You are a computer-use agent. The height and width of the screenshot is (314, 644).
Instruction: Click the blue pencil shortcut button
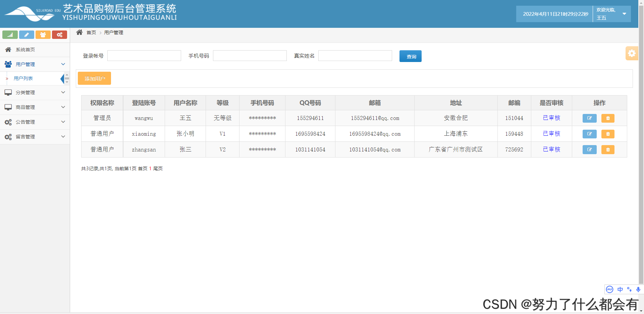[x=26, y=35]
